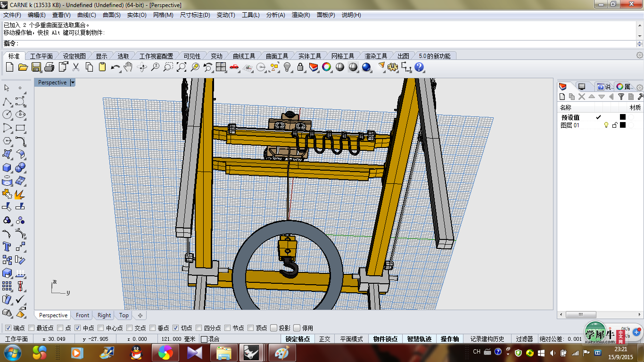
Task: Enable the 四分点 osnap checkbox
Action: 199,328
